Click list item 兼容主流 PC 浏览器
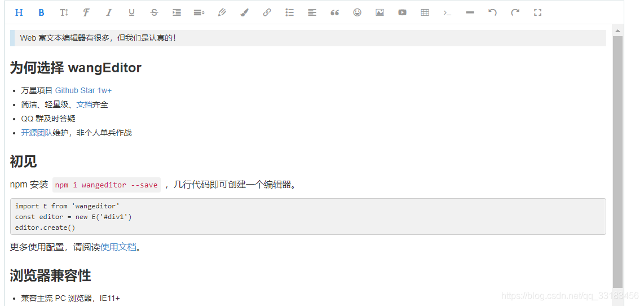This screenshot has height=306, width=644. (x=70, y=298)
